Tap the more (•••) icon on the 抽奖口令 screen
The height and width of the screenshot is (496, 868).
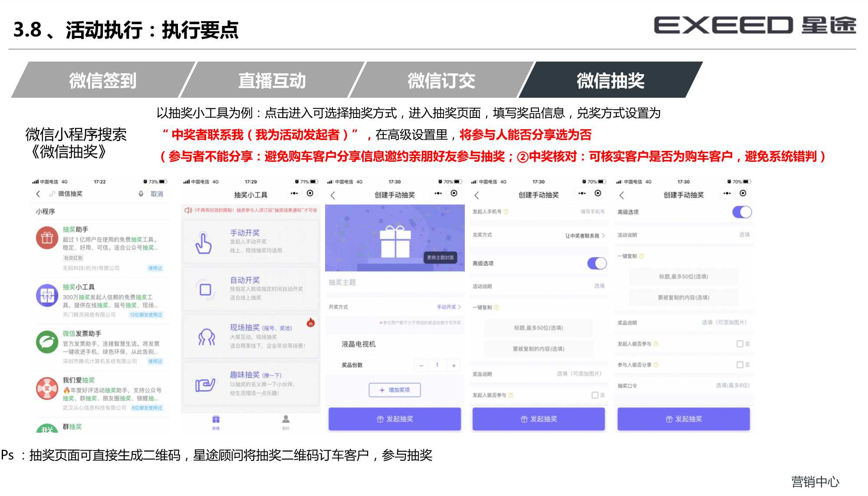tap(727, 193)
